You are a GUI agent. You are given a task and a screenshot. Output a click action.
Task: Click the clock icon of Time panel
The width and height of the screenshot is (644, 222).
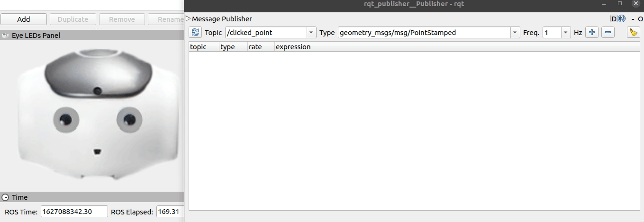[5, 197]
